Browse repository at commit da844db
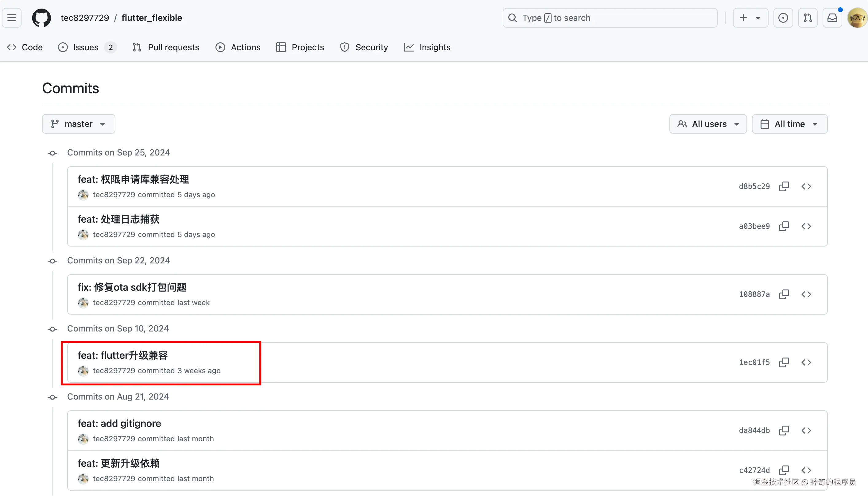This screenshot has width=868, height=498. (806, 431)
